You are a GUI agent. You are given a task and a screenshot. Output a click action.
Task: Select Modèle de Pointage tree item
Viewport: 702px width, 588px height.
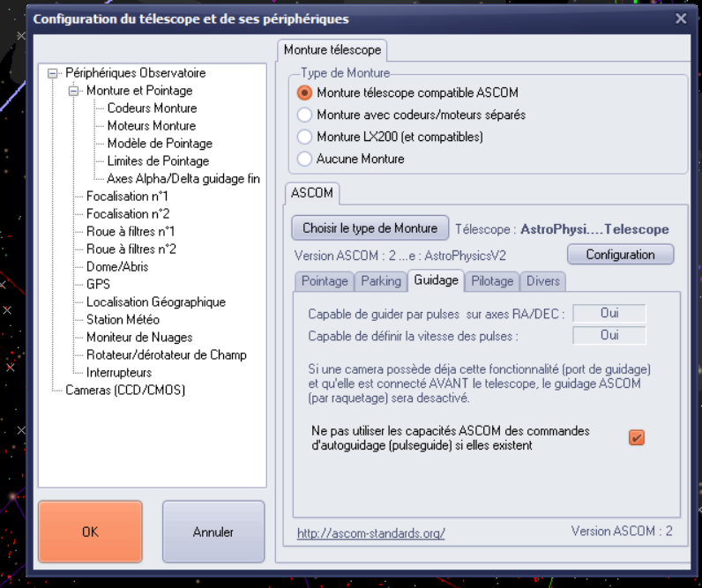(159, 144)
